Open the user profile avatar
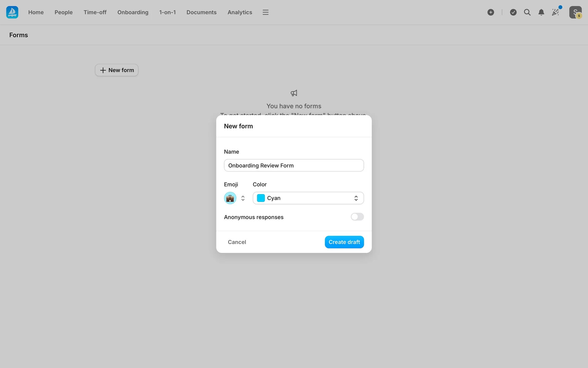Viewport: 588px width, 368px height. tap(575, 12)
